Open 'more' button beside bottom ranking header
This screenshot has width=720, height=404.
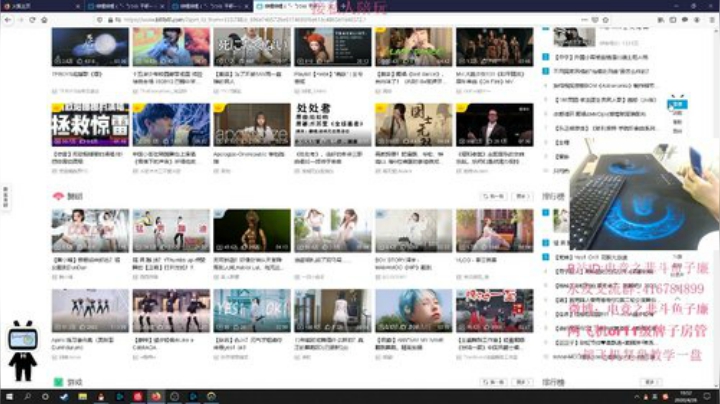[651, 382]
